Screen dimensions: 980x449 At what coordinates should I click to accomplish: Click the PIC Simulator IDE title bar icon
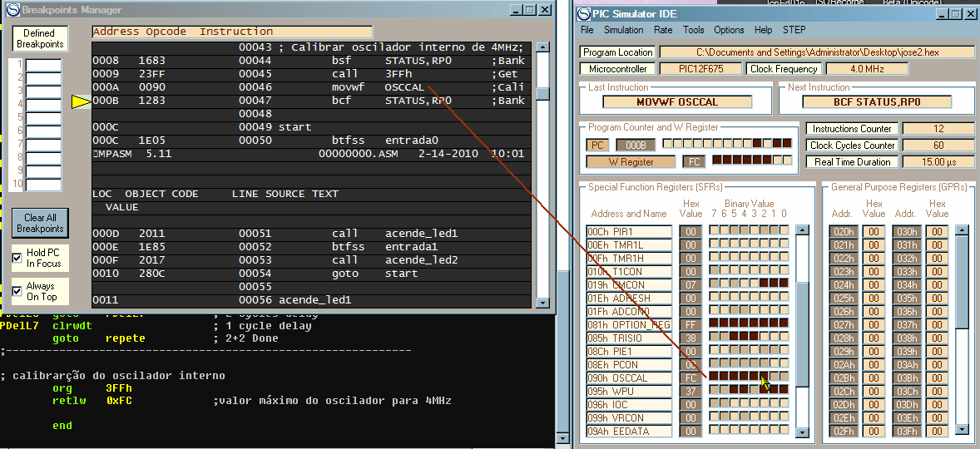pyautogui.click(x=584, y=14)
